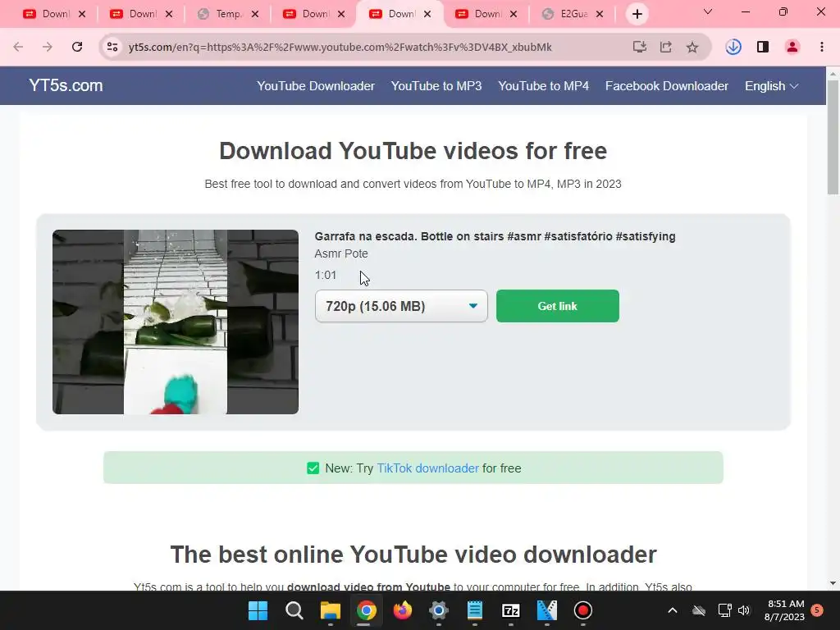Reload the yt5s.com page

point(77,47)
